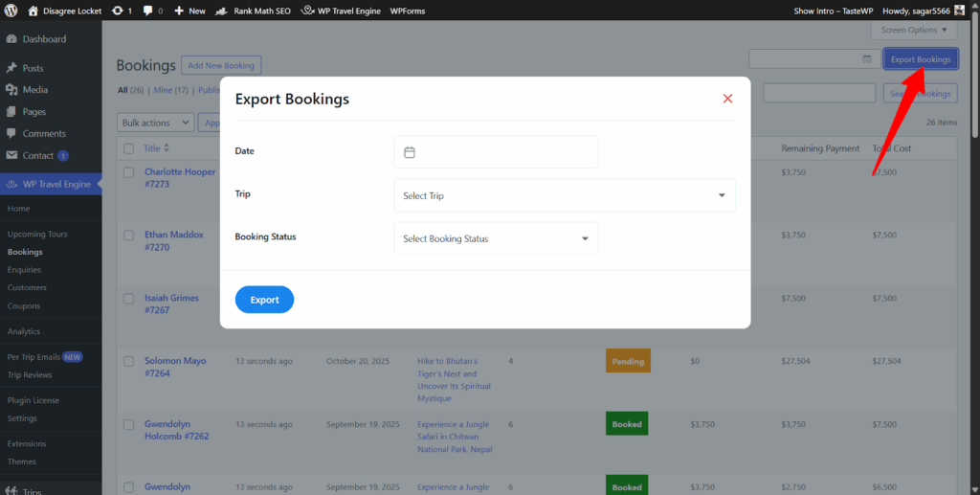
Task: Select the Solomon Mayo #7264 row checkbox
Action: pyautogui.click(x=128, y=361)
